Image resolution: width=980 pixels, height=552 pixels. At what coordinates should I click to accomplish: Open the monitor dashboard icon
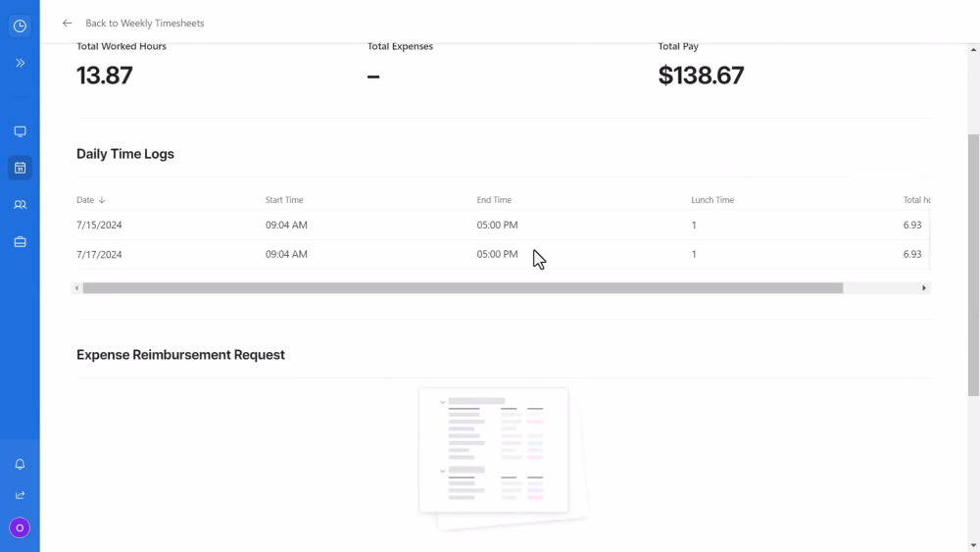[x=20, y=131]
